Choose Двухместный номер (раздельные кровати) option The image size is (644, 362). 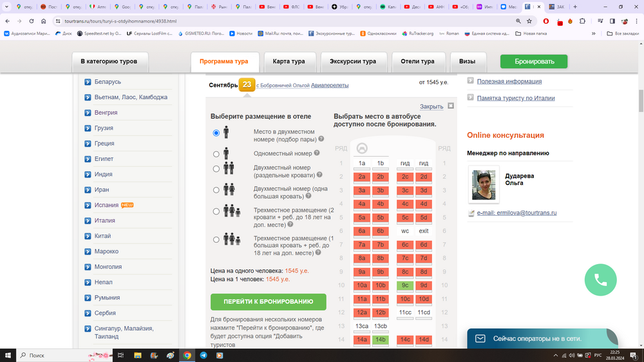(x=216, y=169)
